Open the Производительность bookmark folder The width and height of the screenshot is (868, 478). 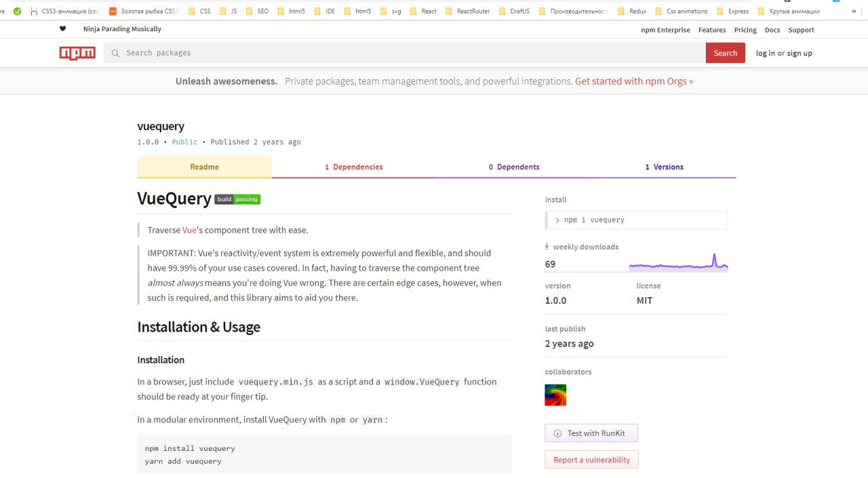(573, 11)
